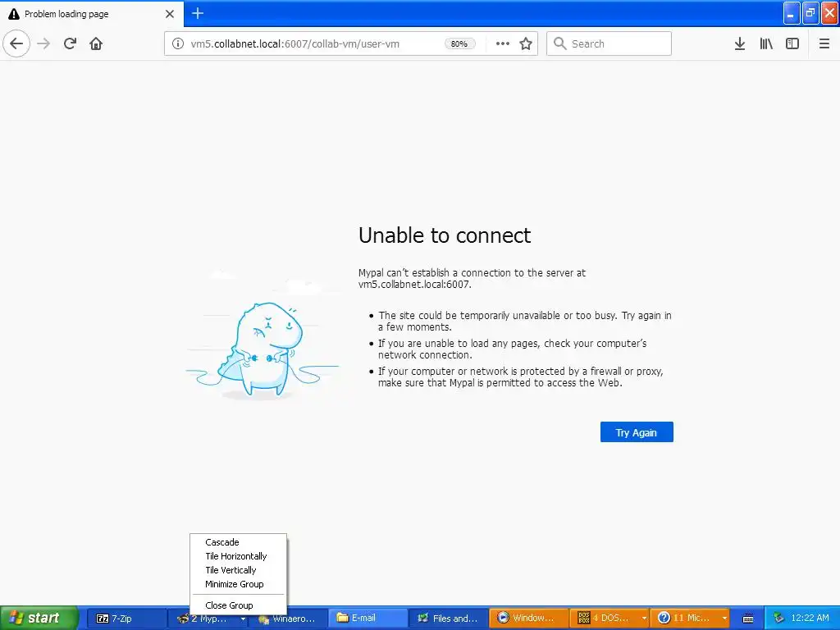This screenshot has width=840, height=630.
Task: Open the E-mail folder taskbar button
Action: click(x=367, y=619)
